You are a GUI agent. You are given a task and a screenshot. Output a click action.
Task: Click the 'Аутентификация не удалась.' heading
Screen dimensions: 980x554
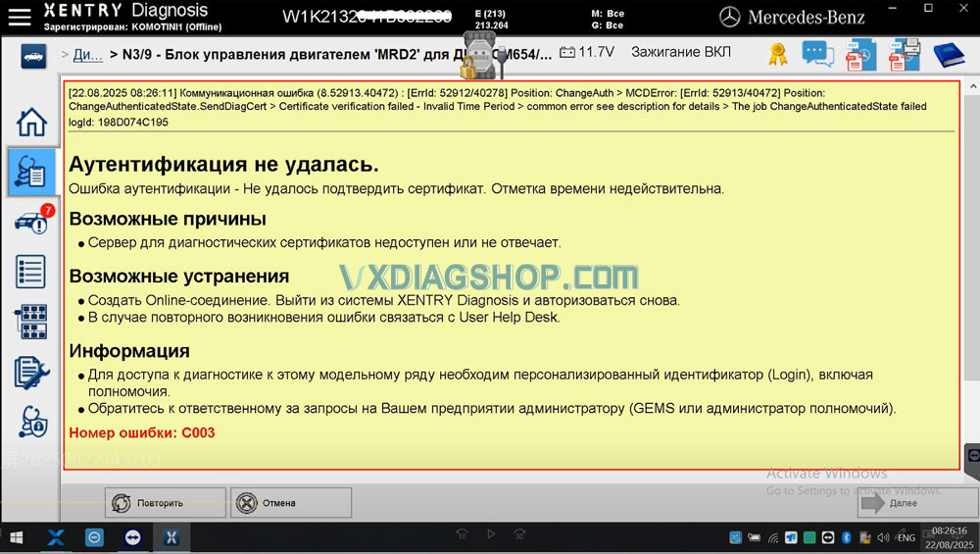[x=223, y=165]
